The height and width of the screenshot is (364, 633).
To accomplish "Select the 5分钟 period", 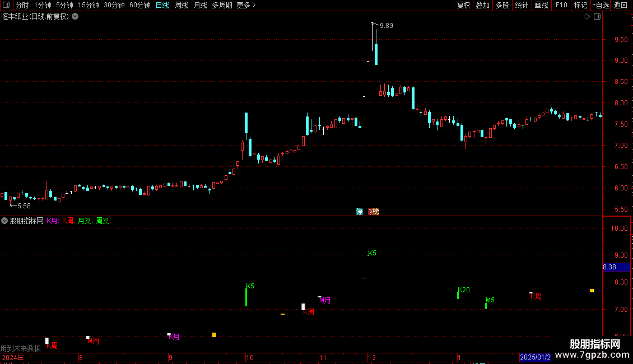I will click(64, 5).
